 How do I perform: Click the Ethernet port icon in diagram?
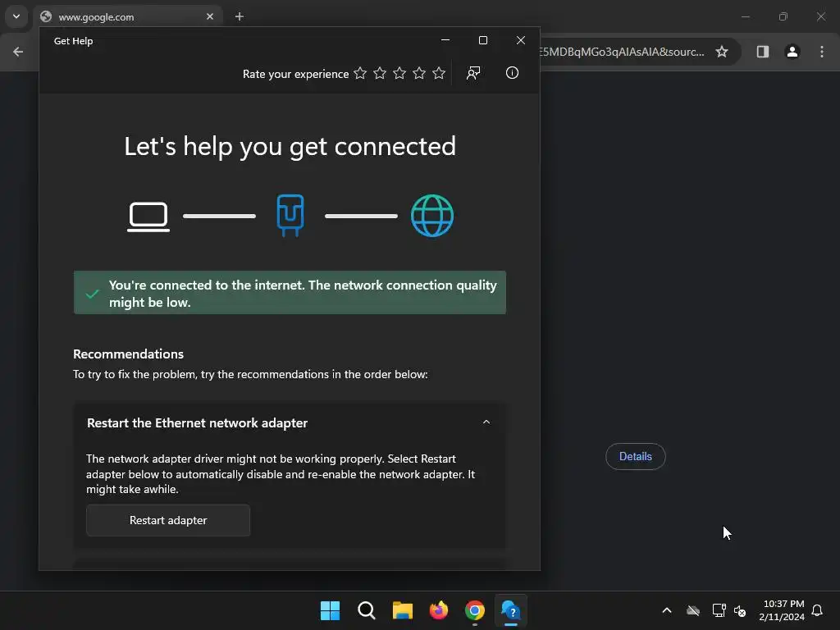point(290,216)
